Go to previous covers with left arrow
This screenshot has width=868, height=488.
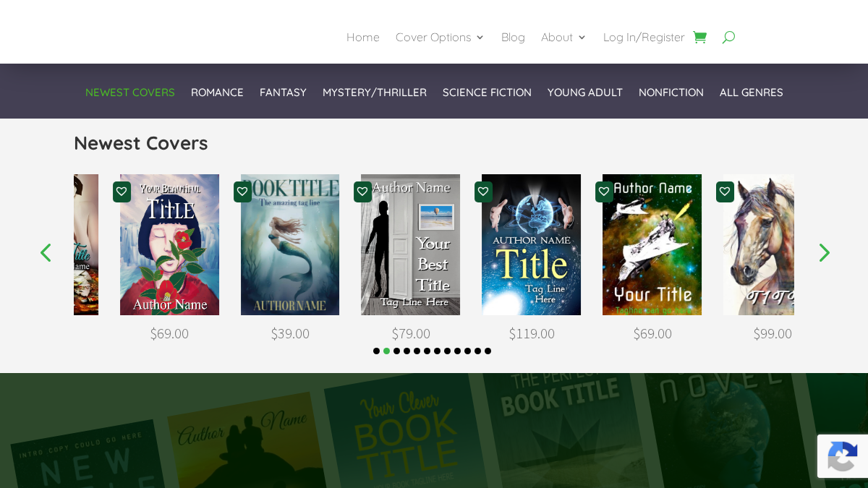coord(46,252)
